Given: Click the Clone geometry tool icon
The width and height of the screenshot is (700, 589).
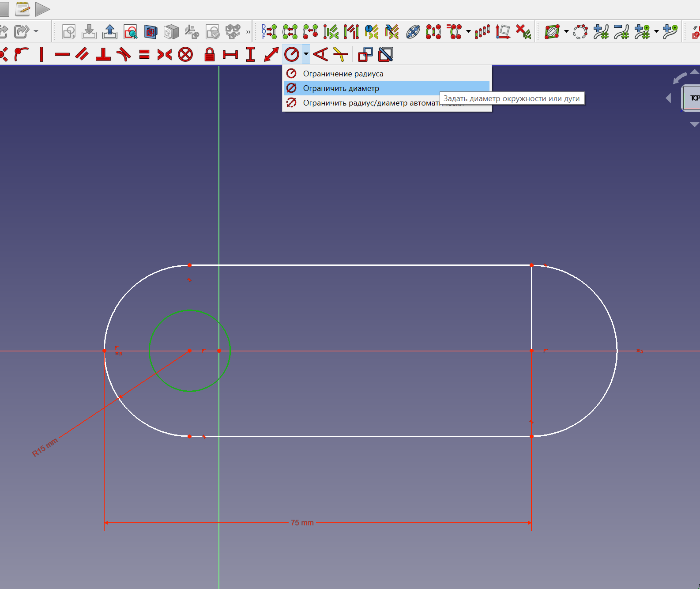Looking at the screenshot, I should tap(454, 32).
